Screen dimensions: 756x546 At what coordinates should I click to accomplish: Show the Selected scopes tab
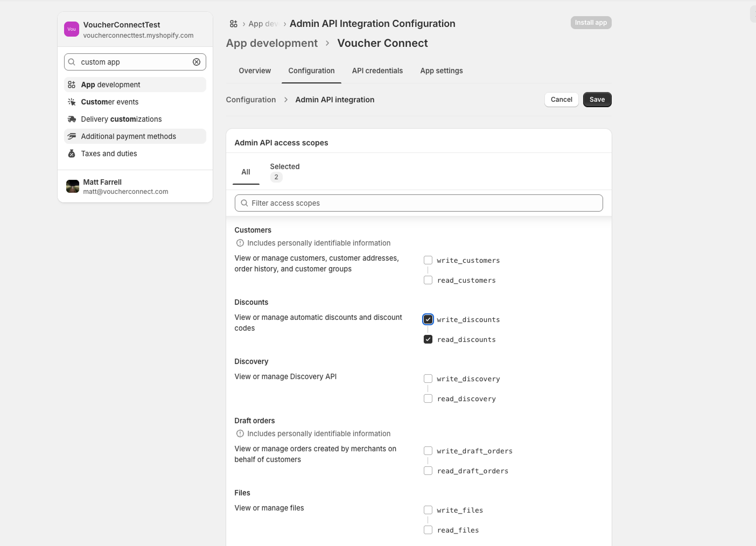point(284,171)
